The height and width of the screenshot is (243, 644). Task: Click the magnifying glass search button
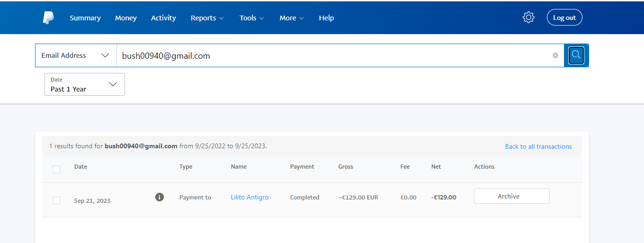[576, 55]
